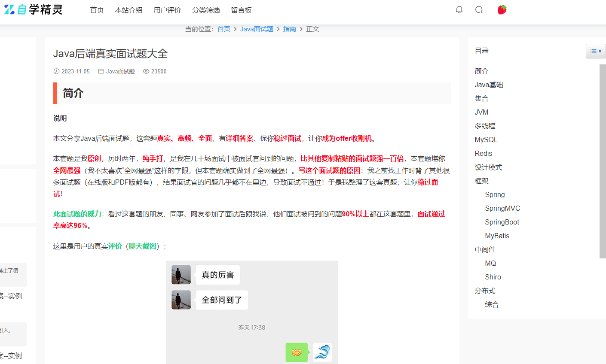The image size is (606, 364).
Task: Jump to Shiro in the table of contents
Action: (x=493, y=277)
